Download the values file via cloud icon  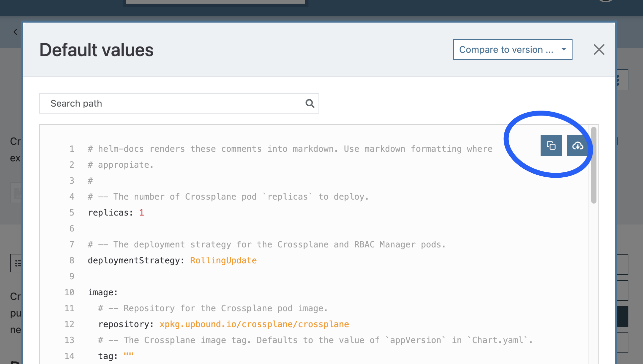[x=577, y=145]
